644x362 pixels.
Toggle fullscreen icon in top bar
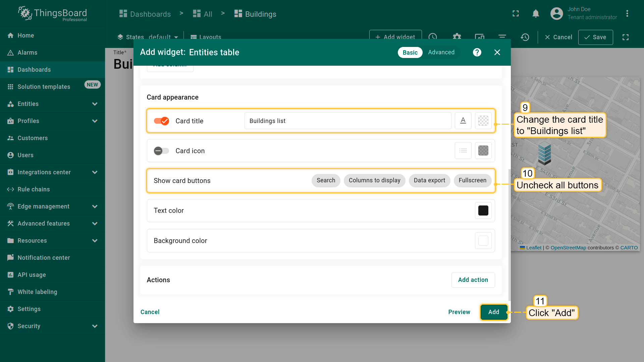click(x=516, y=14)
